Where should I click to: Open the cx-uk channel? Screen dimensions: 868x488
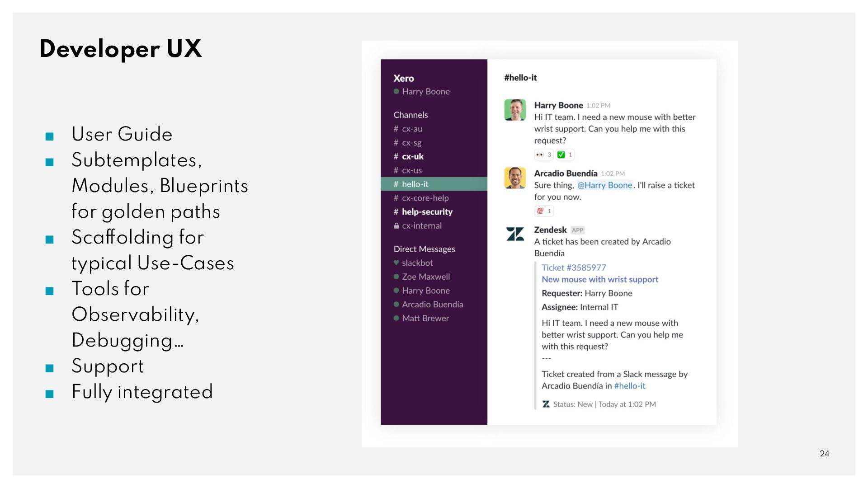[412, 156]
